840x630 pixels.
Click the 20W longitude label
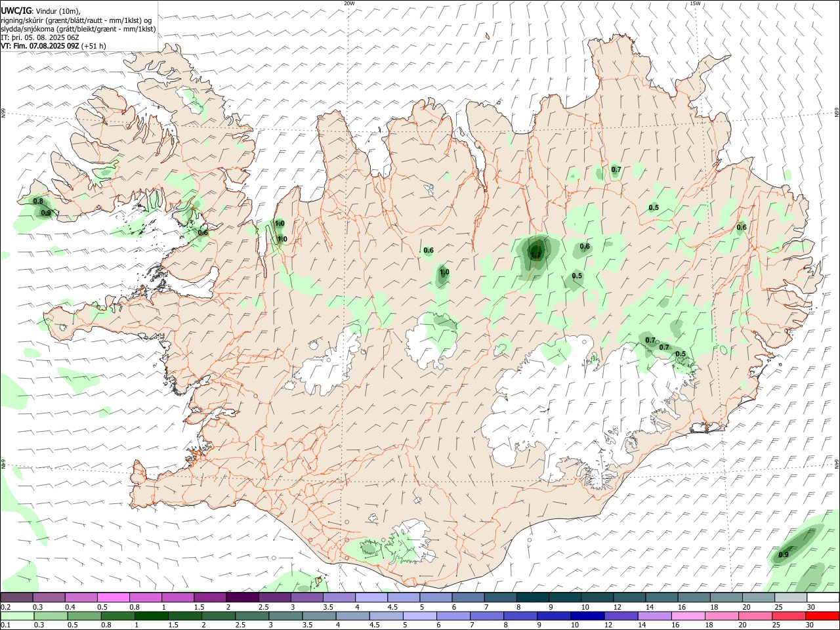click(349, 3)
